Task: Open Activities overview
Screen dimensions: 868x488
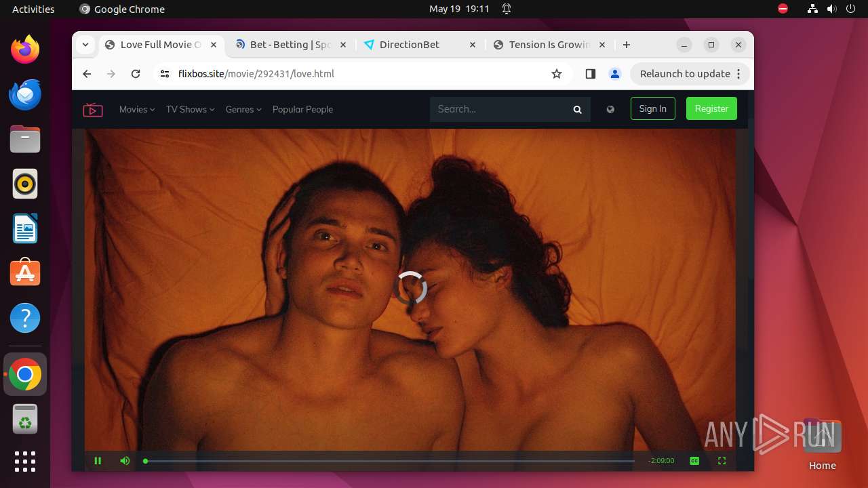Action: [x=33, y=9]
